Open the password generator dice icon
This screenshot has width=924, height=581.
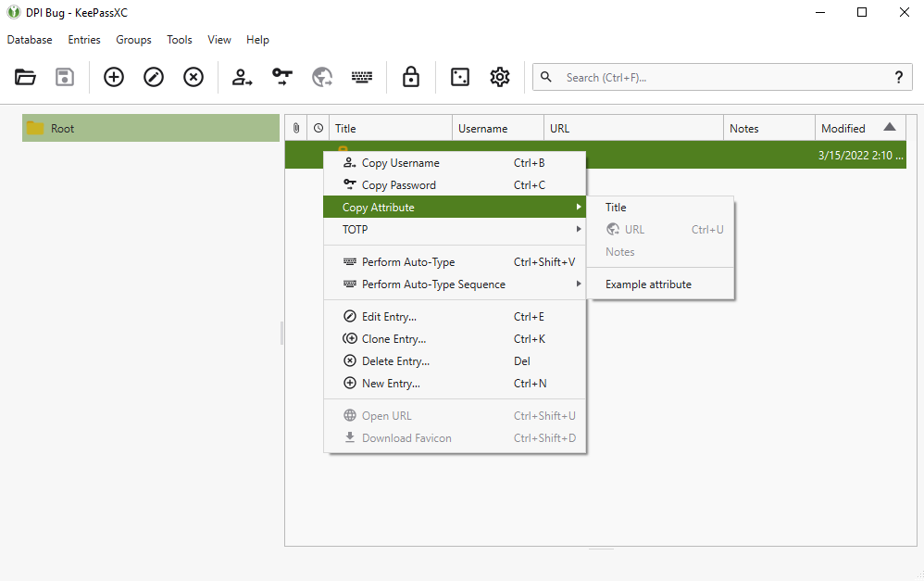point(459,77)
